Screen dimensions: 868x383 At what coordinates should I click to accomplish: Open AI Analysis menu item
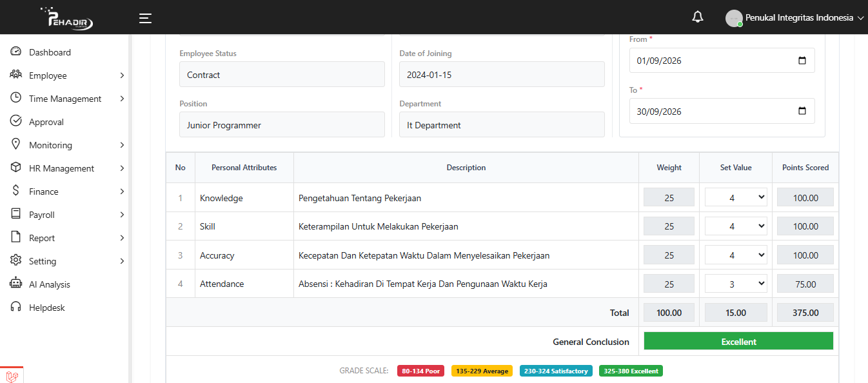coord(50,284)
